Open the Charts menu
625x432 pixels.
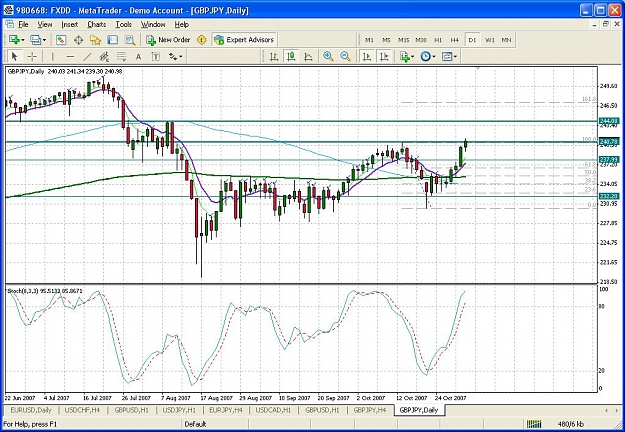(x=96, y=24)
